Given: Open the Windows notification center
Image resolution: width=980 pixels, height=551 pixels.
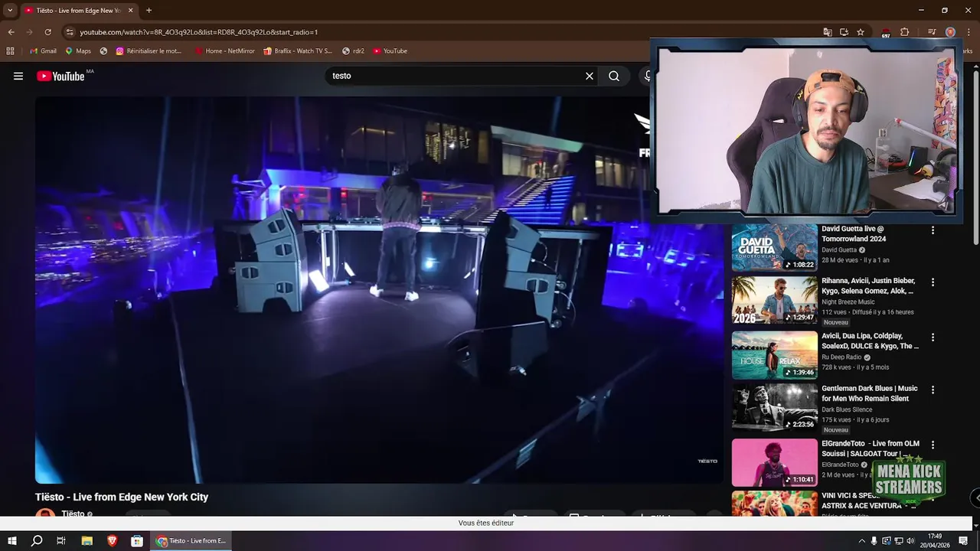Looking at the screenshot, I should (x=964, y=541).
